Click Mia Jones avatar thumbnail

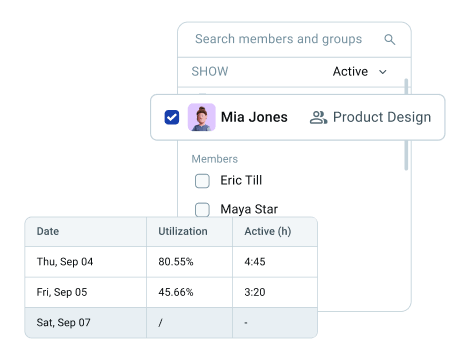tap(202, 117)
